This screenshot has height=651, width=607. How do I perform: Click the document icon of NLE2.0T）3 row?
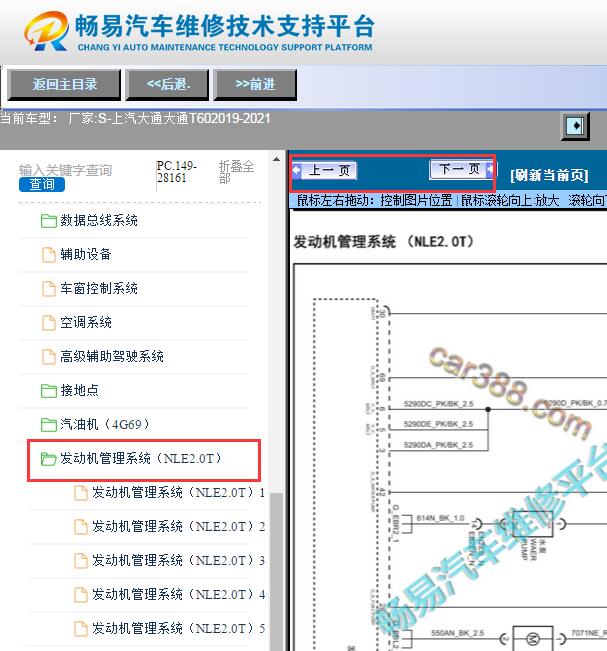(x=81, y=561)
